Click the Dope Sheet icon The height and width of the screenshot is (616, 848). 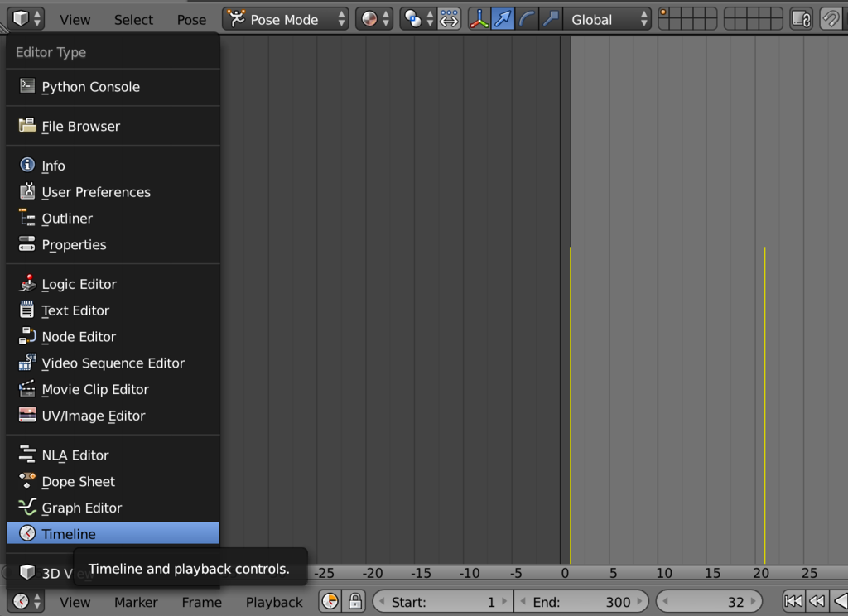pos(27,480)
